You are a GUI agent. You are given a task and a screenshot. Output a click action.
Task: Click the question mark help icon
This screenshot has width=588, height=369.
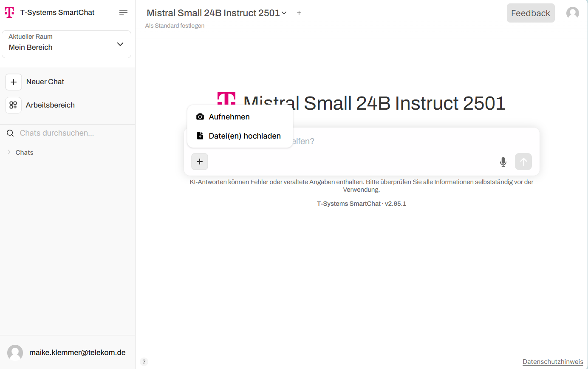(x=144, y=362)
